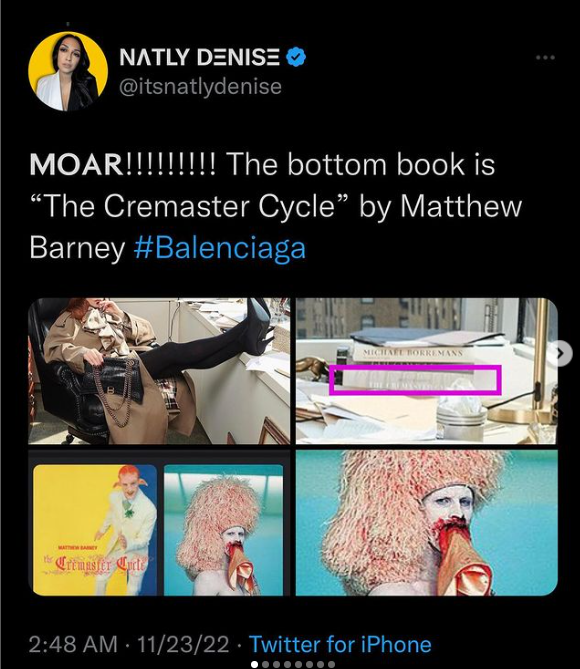
Task: Jump to the last carousel dot
Action: (x=331, y=664)
